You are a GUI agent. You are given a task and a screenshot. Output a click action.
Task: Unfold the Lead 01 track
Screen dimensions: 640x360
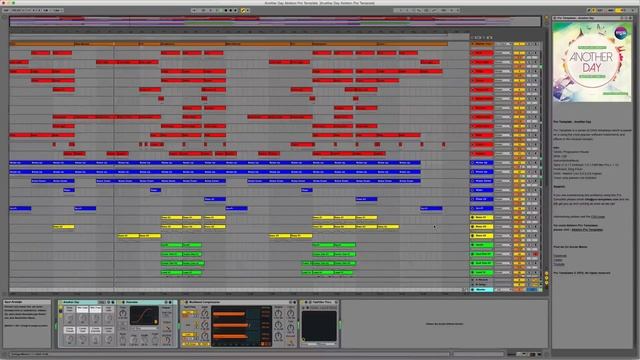[473, 272]
